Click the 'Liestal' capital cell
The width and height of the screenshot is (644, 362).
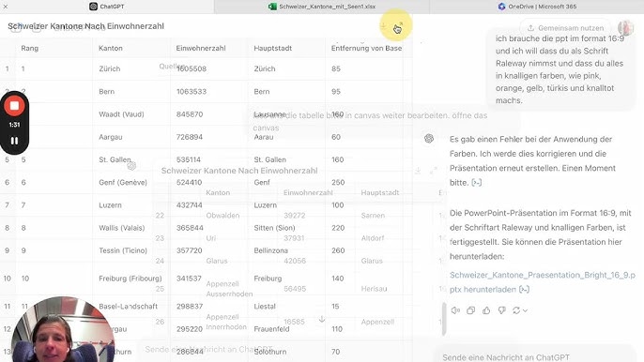click(x=265, y=306)
